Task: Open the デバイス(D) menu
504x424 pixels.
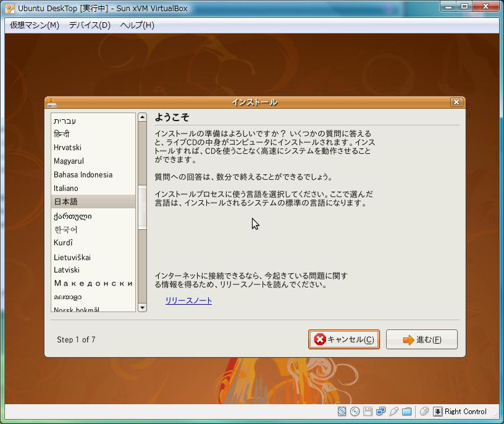Action: [90, 25]
